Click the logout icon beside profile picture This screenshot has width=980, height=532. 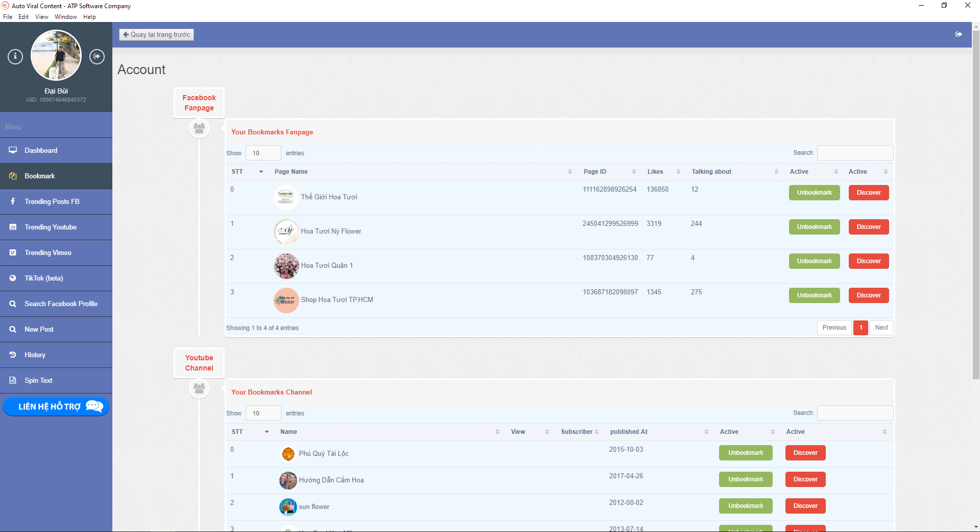click(x=97, y=56)
